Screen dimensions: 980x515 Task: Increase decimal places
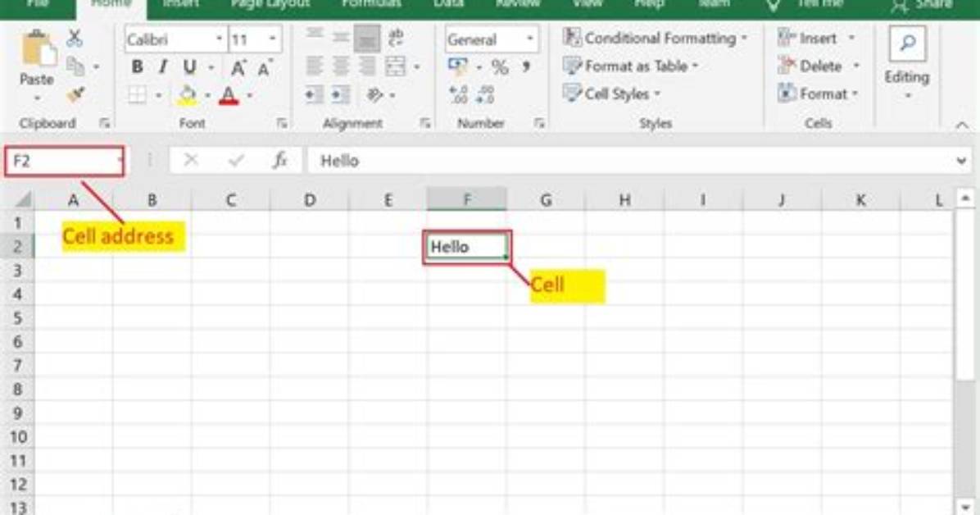[x=458, y=94]
